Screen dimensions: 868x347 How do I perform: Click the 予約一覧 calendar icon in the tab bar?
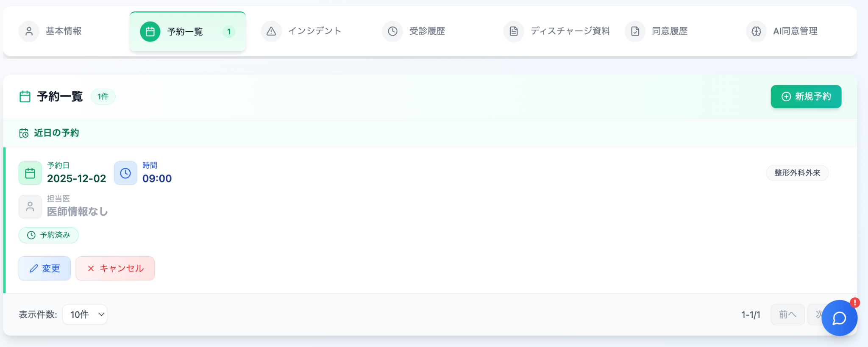pos(149,31)
